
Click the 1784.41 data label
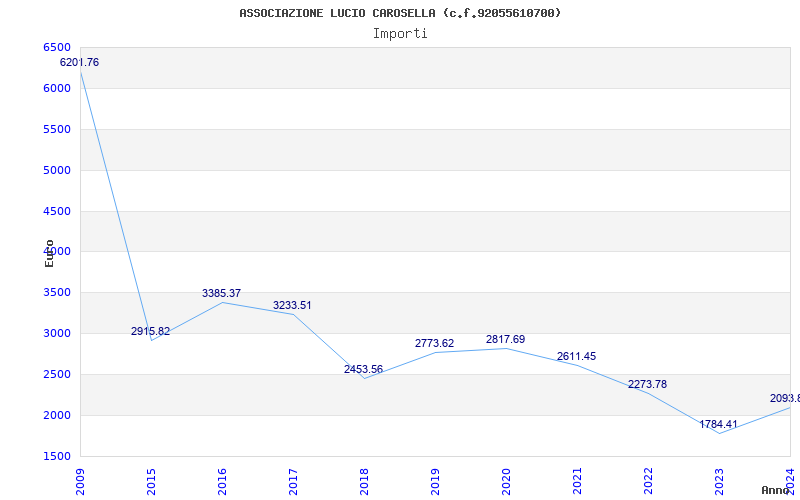pyautogui.click(x=718, y=424)
